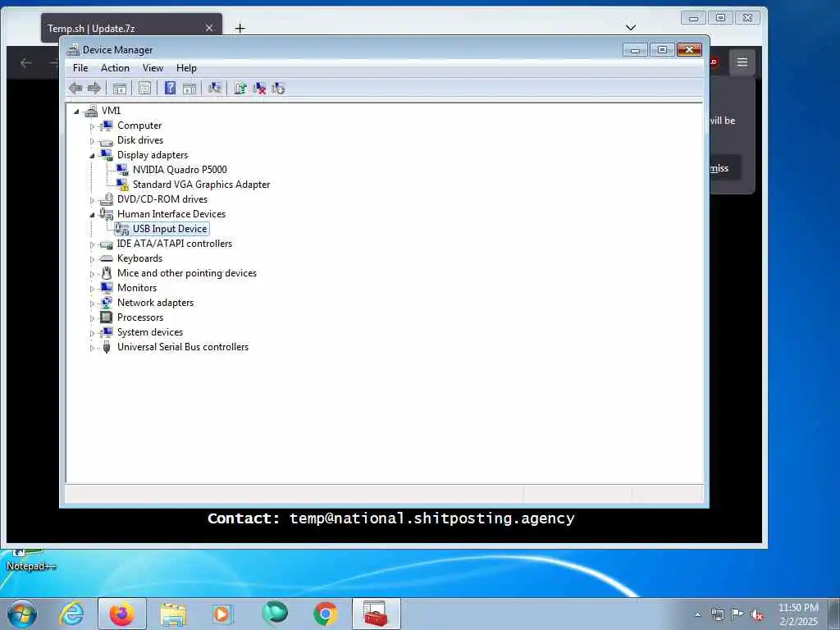Toggle the Show/Hide Action Pane toolbar icon
The width and height of the screenshot is (840, 630).
point(189,89)
